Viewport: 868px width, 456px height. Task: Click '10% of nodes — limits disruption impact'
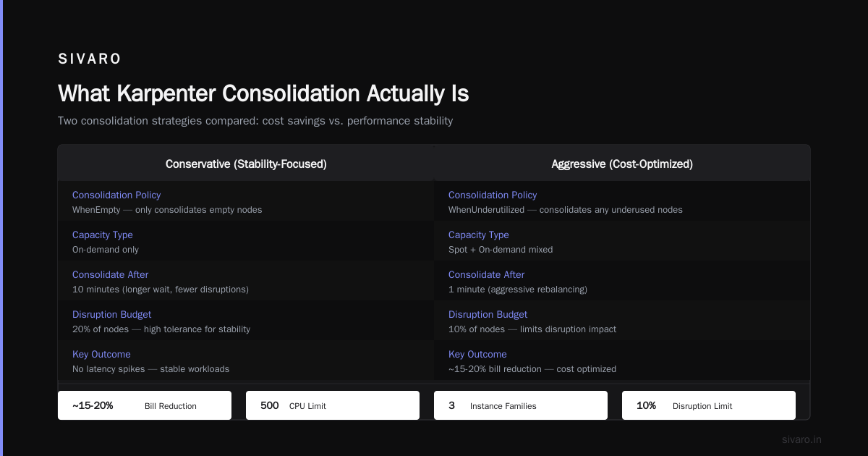(x=532, y=329)
